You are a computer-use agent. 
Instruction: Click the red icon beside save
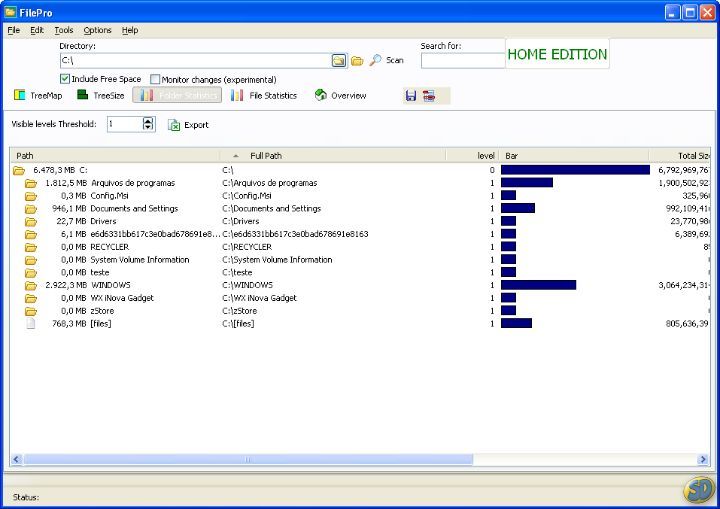point(429,96)
